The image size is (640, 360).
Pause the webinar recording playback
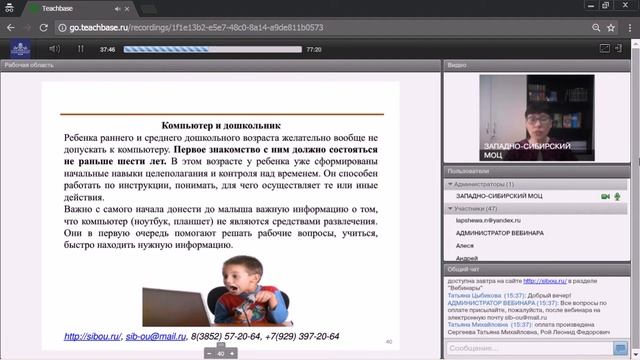[x=81, y=49]
